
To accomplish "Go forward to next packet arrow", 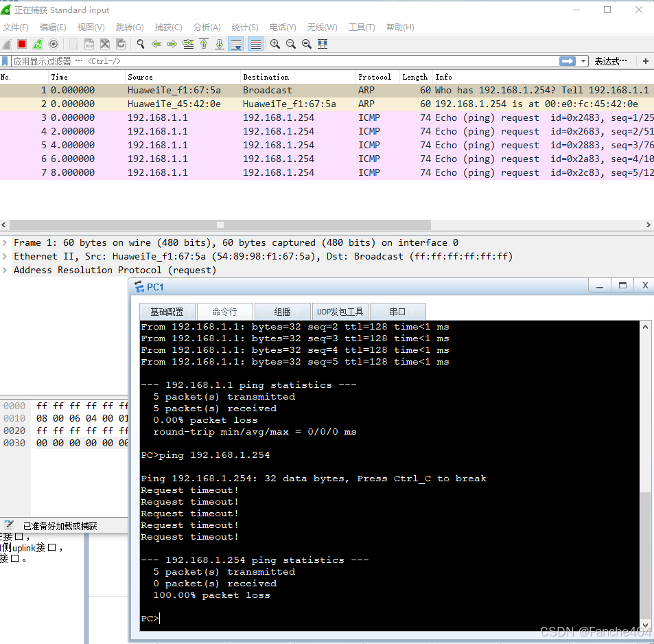I will pyautogui.click(x=172, y=44).
